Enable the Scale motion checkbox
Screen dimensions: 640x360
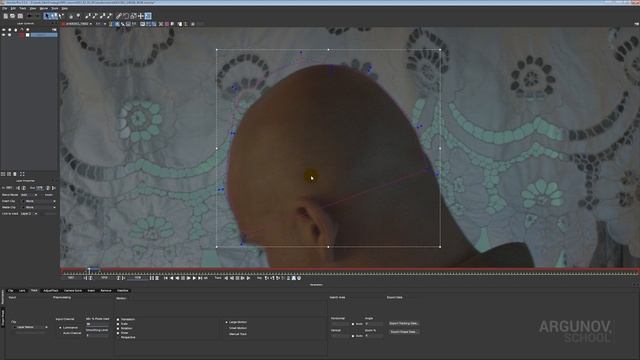[x=118, y=324]
